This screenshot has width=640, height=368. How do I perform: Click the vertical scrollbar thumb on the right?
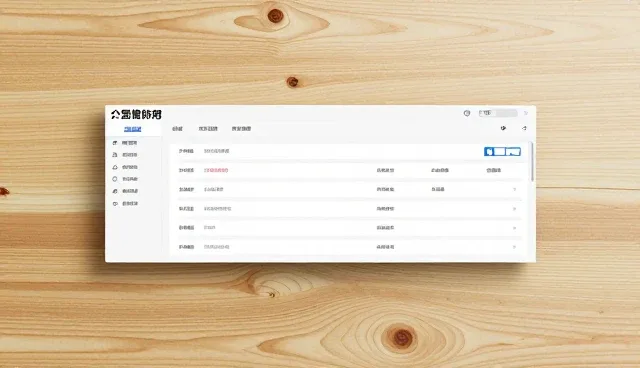[531, 162]
